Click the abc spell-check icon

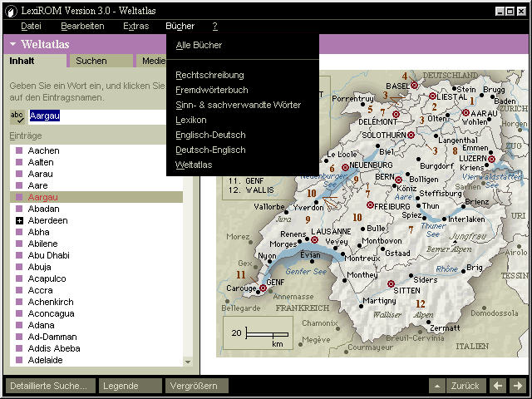(17, 116)
